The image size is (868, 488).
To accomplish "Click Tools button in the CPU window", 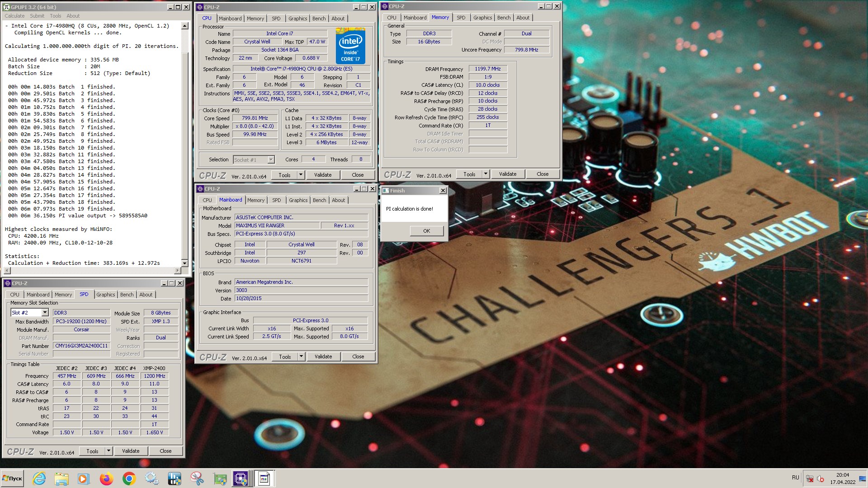I will pos(284,175).
